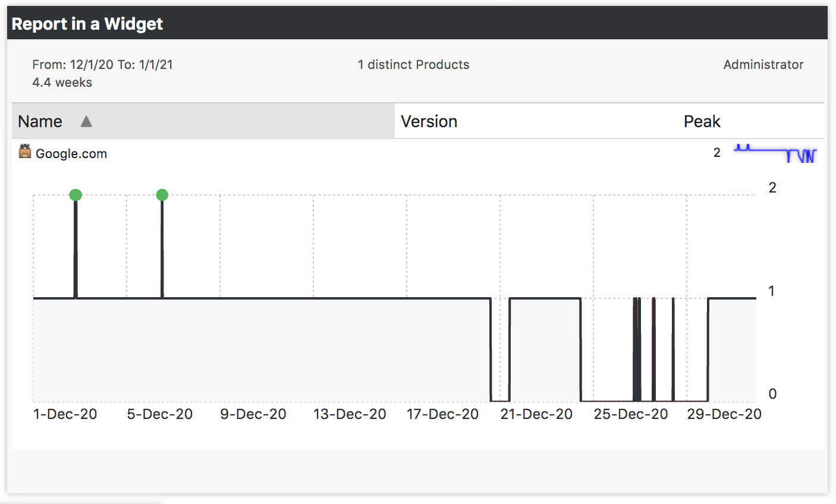Select the first green peak marker on chart

point(76,194)
